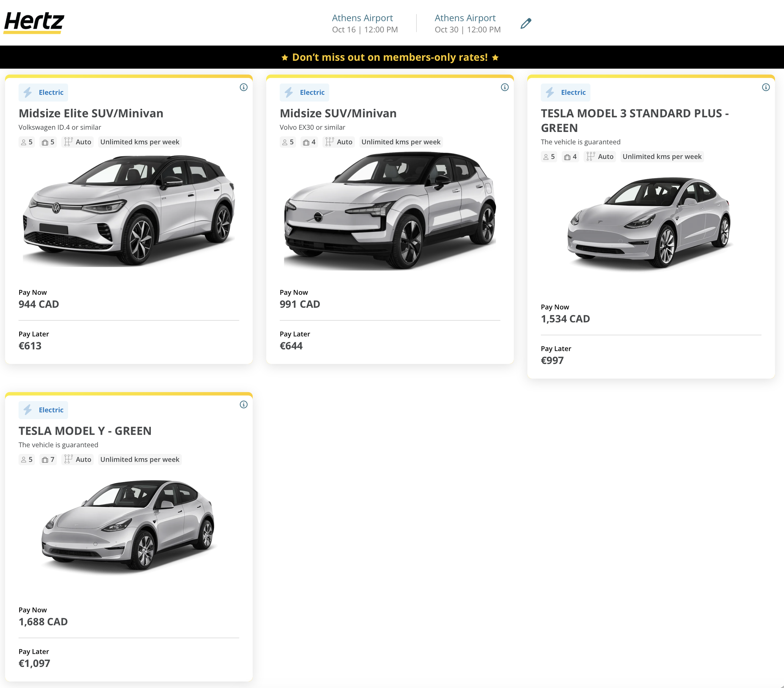Screen dimensions: 784x688
Task: Click 'Unlimited kms per week' on Tesla Model 3 card
Action: (662, 156)
